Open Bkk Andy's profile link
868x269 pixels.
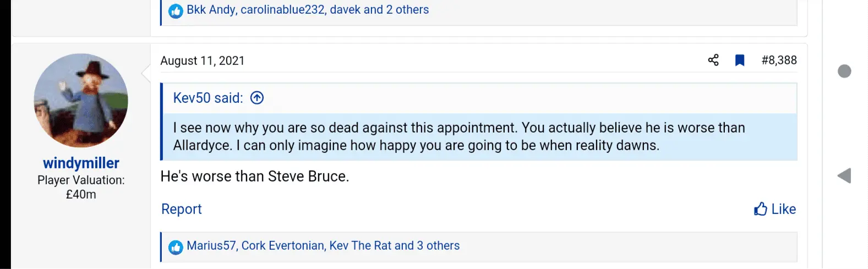(211, 10)
